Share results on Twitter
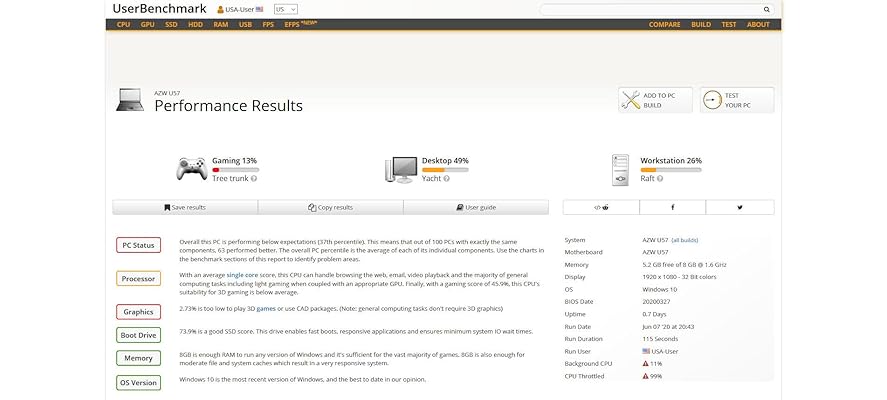The height and width of the screenshot is (400, 887). click(740, 208)
